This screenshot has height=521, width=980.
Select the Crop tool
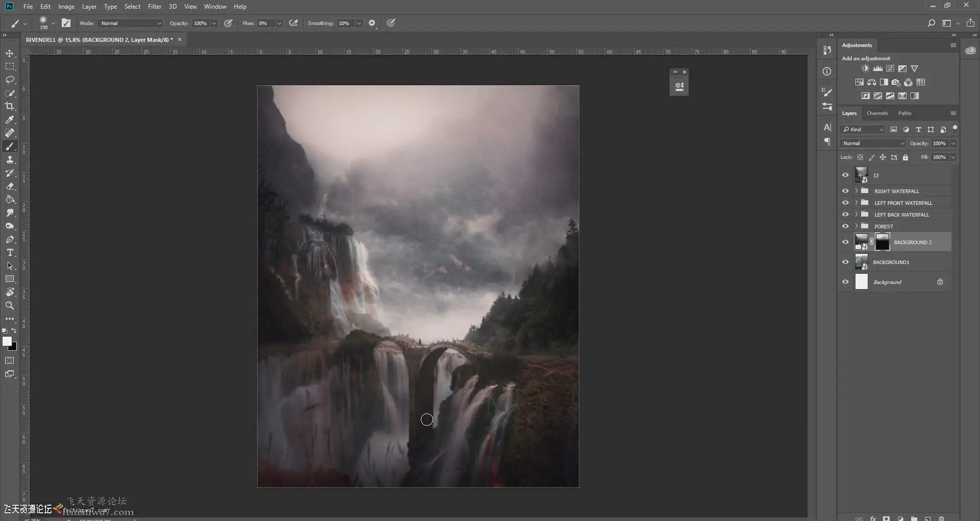pos(10,106)
